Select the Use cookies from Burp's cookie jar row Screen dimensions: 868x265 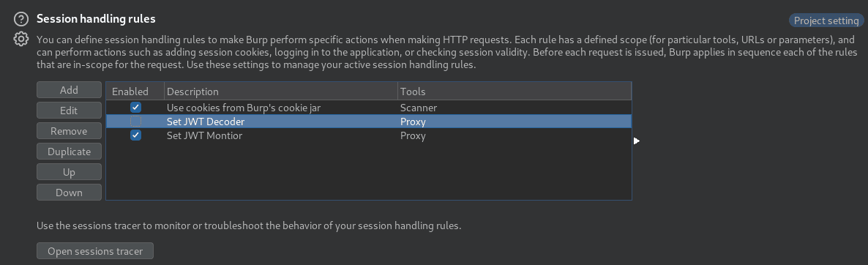point(369,108)
